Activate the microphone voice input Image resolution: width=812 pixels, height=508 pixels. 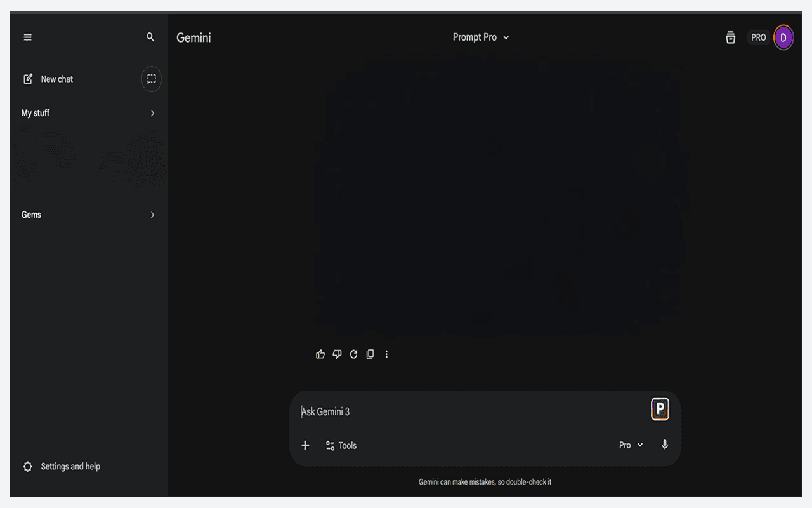[665, 445]
